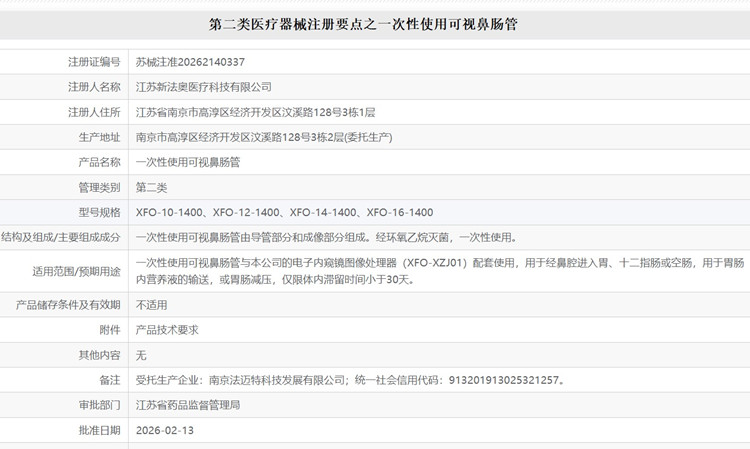Select management category value 第二类

pyautogui.click(x=151, y=187)
